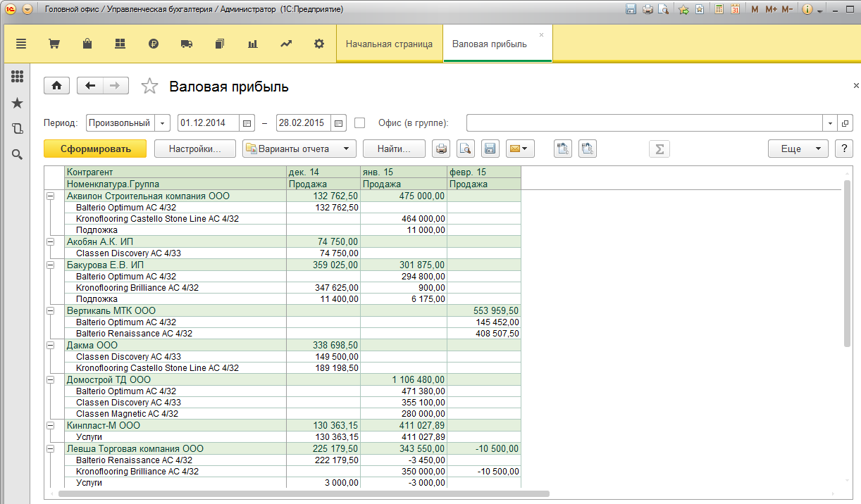The image size is (861, 504).
Task: Click the title bar save diskette icon
Action: point(631,10)
